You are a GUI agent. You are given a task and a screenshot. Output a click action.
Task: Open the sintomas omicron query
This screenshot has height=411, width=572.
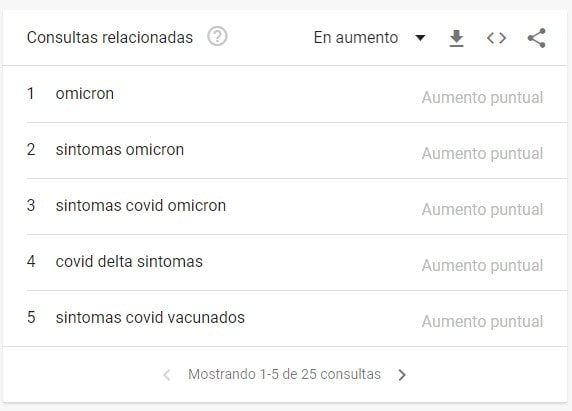click(120, 150)
